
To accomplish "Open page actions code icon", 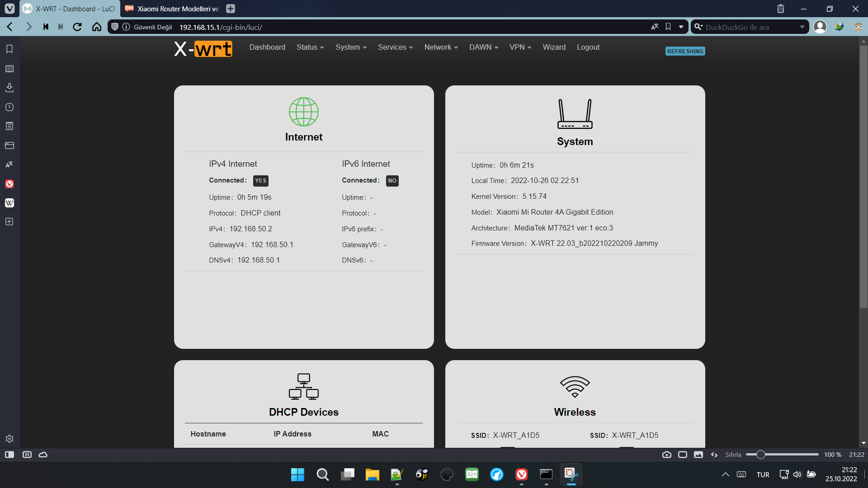I will 714,455.
